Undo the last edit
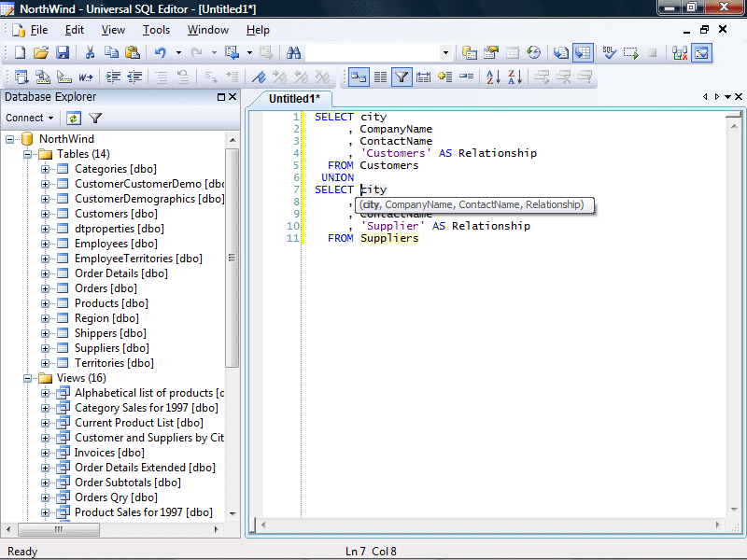 160,53
